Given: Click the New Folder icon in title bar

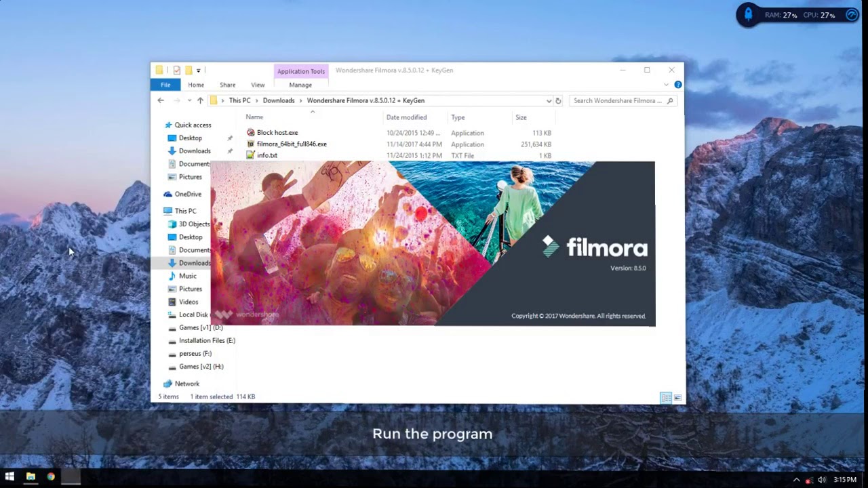Looking at the screenshot, I should (189, 70).
